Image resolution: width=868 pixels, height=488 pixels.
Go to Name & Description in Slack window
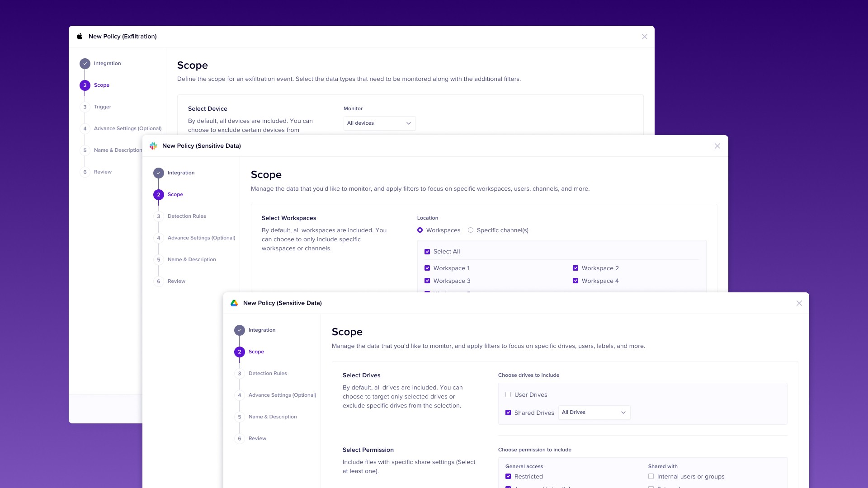pos(192,260)
